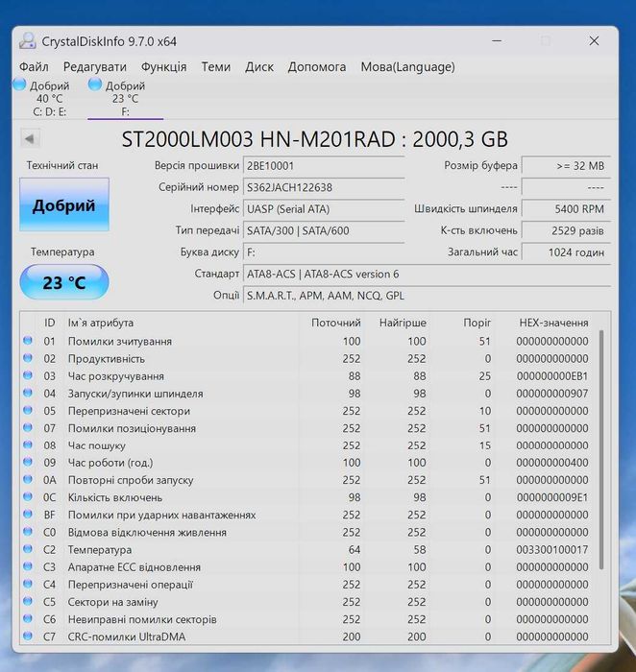
Task: Click status dot for 04 Запуски/зупинки шпинделя
Action: tap(28, 393)
